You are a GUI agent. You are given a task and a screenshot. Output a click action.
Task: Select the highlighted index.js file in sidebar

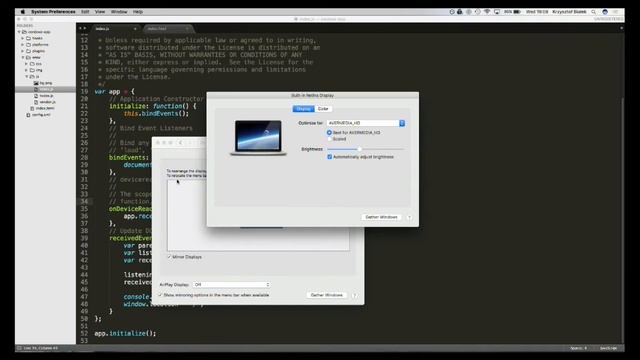point(45,89)
